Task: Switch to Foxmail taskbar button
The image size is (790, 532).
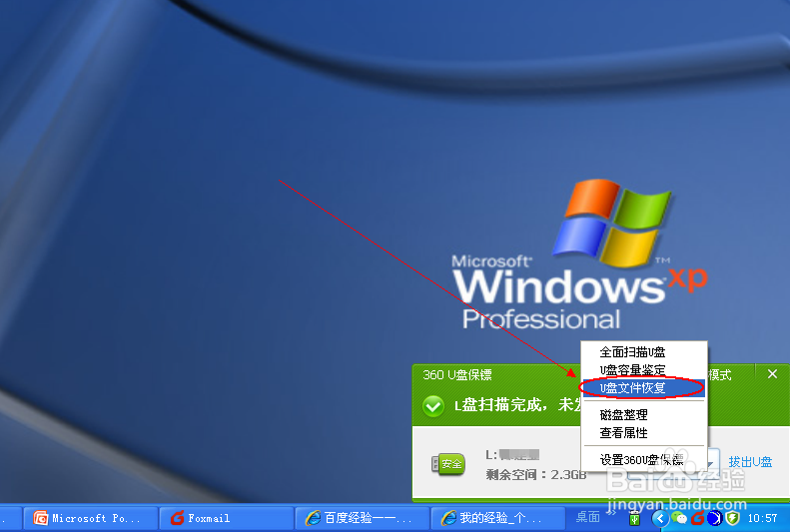Action: coord(227,518)
